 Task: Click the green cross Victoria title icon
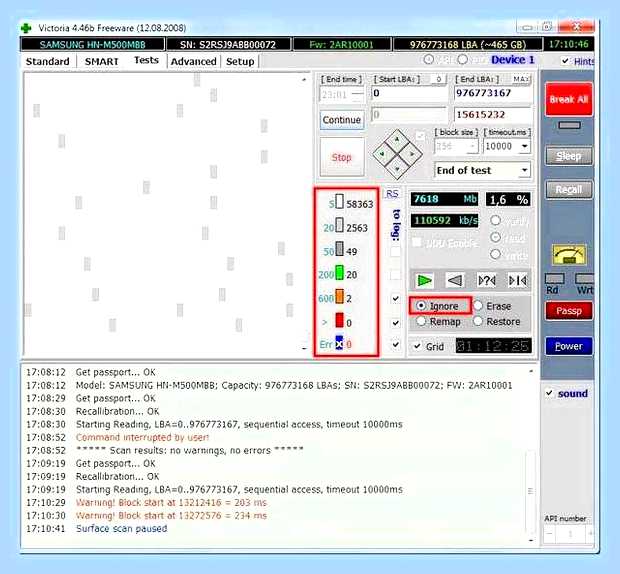coord(26,28)
